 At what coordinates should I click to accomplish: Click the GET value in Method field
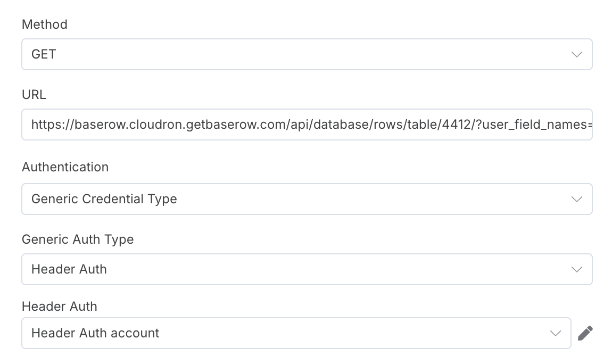(44, 54)
